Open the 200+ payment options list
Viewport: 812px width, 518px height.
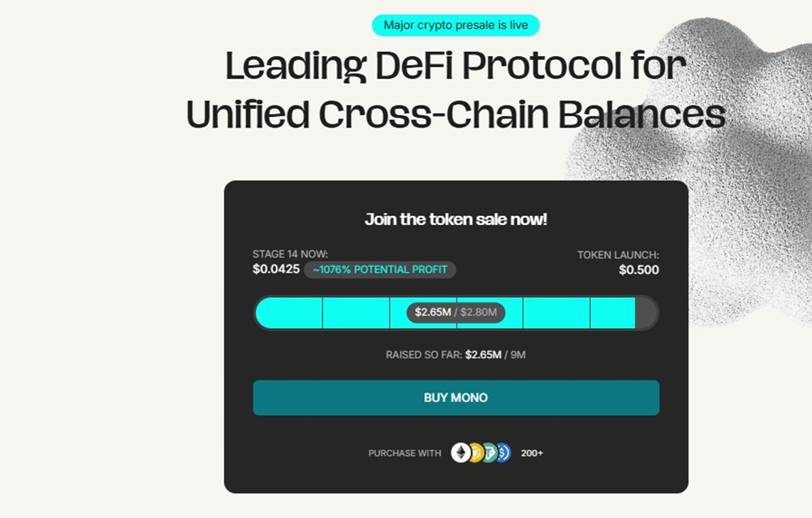pos(532,452)
